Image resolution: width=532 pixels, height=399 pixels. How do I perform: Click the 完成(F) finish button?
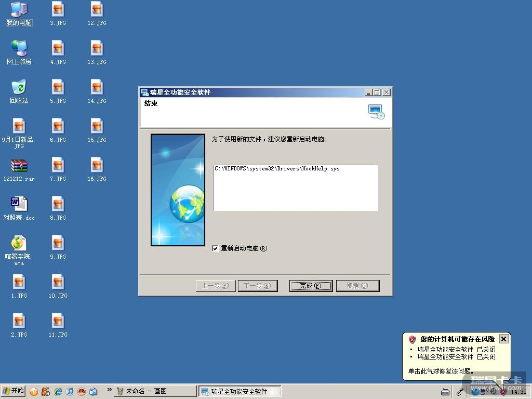[311, 286]
